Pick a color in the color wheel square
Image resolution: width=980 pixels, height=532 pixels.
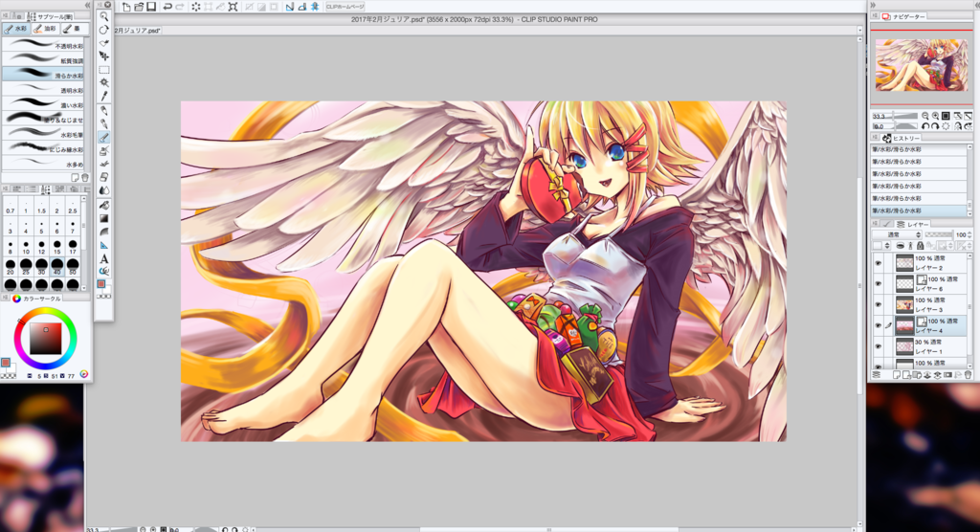(46, 338)
